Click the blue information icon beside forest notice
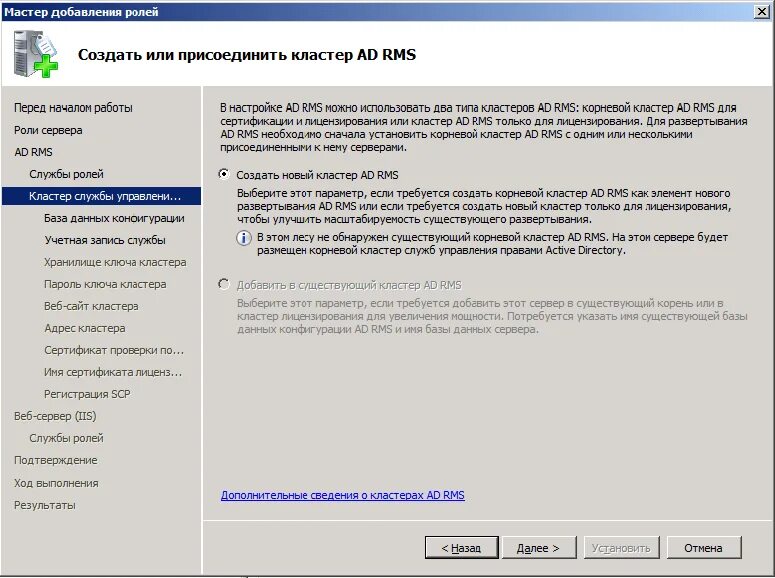 click(x=243, y=238)
